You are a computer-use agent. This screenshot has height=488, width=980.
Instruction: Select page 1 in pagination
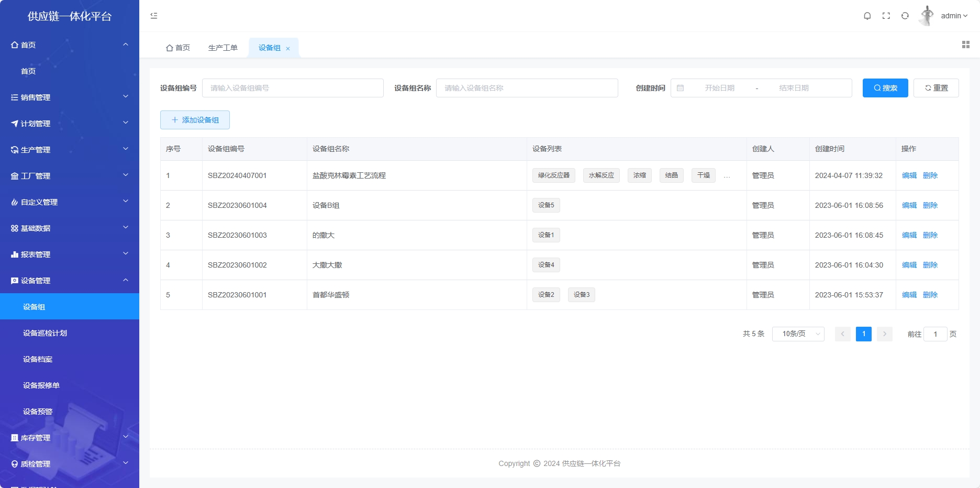point(864,334)
